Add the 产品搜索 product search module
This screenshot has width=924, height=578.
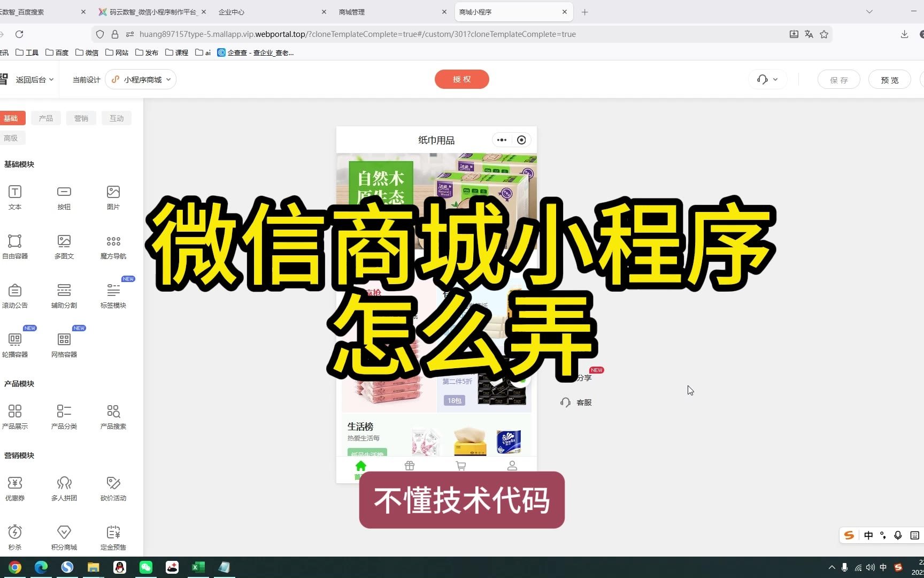coord(113,417)
